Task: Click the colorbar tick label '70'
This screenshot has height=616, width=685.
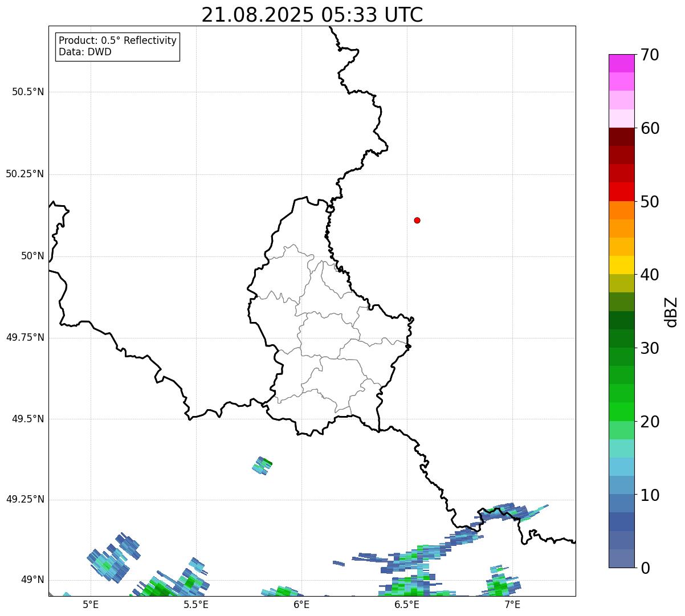Action: pyautogui.click(x=650, y=55)
